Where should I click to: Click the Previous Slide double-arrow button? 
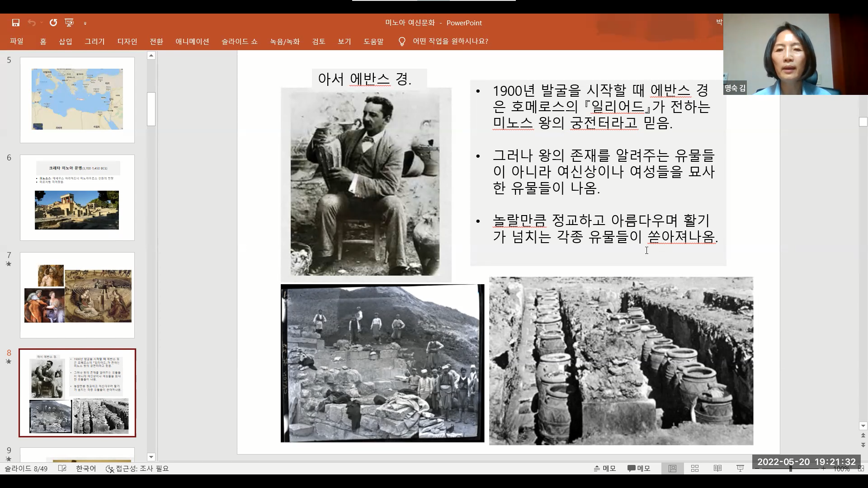(x=863, y=436)
